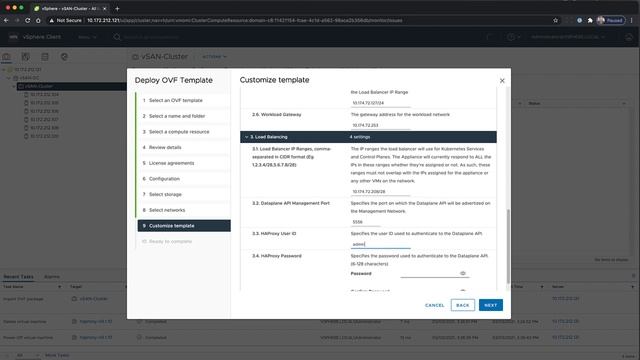Click the search magnifier icon in vSphere header
The image size is (640, 360).
(x=117, y=37)
